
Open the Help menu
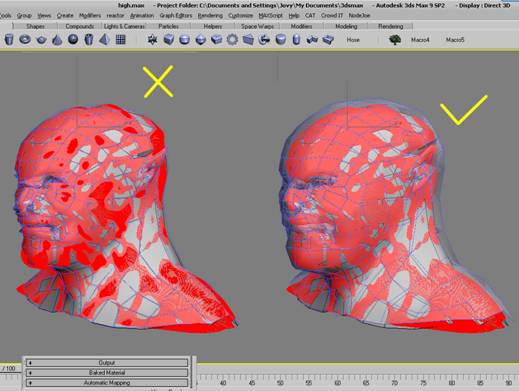point(294,16)
